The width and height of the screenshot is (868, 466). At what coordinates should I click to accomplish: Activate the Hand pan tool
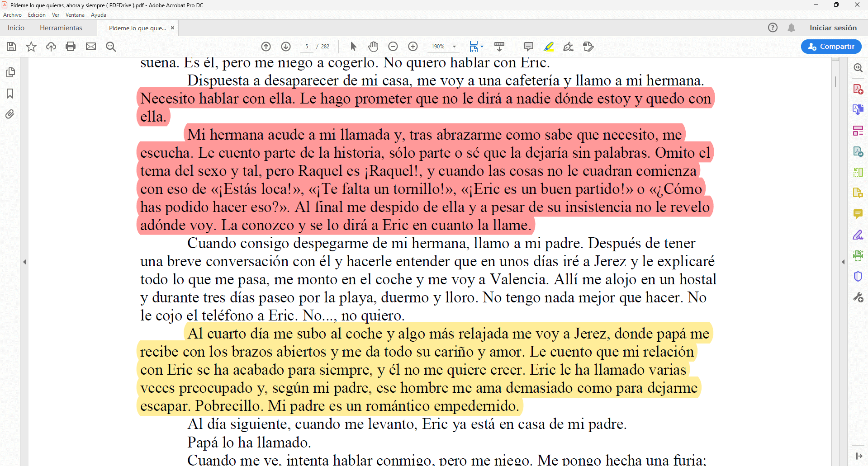[x=373, y=47]
